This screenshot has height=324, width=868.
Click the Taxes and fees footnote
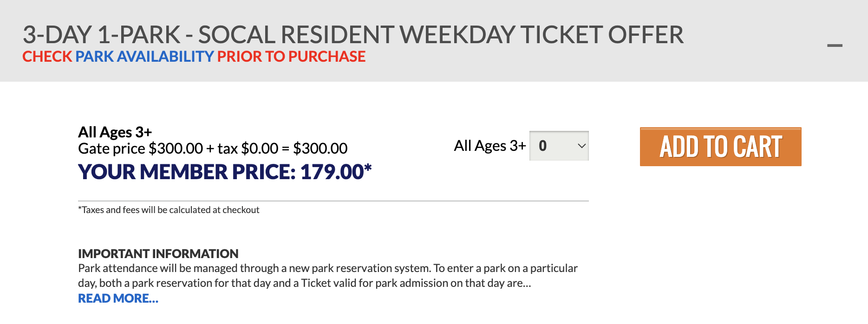169,210
